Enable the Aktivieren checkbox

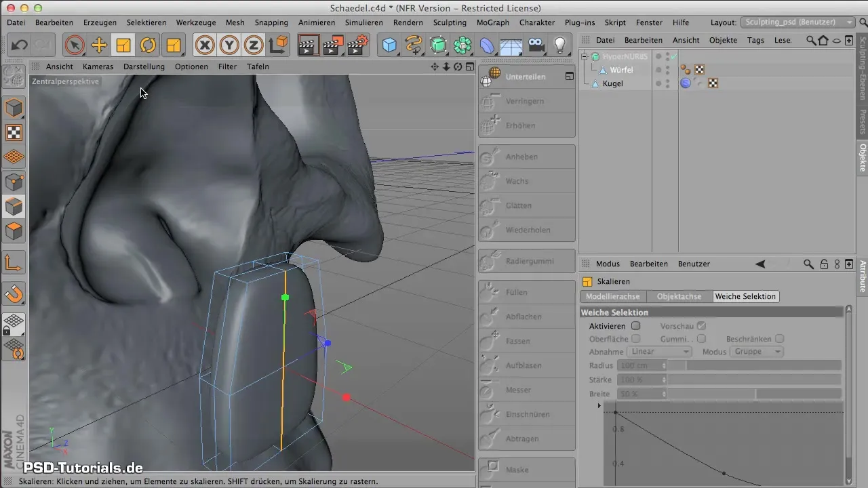pos(635,326)
